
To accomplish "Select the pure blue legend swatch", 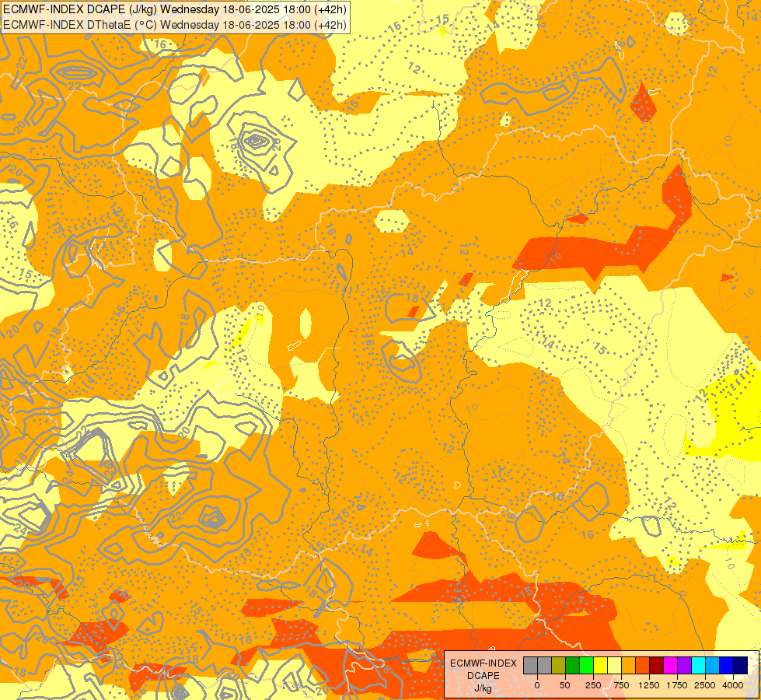I will [727, 665].
